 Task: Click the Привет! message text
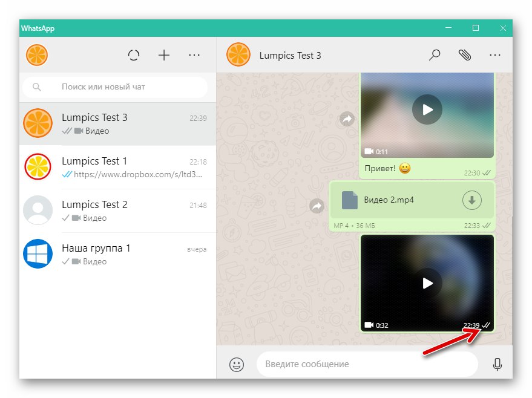[379, 169]
